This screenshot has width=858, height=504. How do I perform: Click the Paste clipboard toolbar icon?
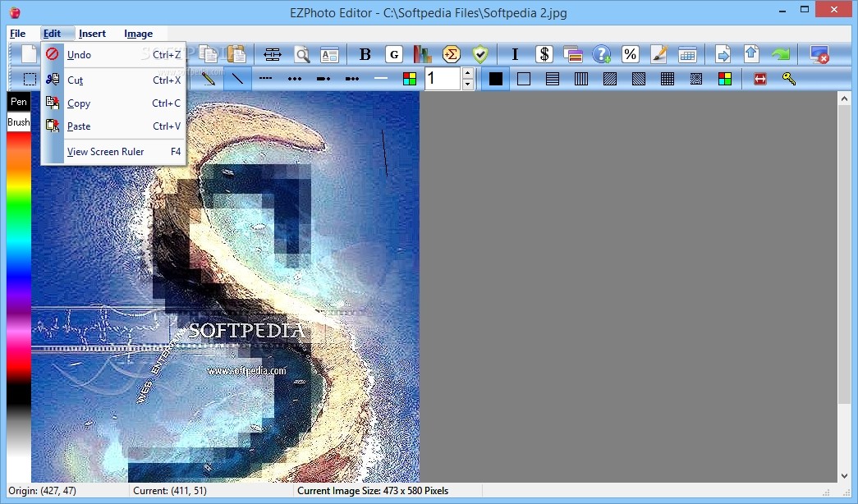[237, 54]
